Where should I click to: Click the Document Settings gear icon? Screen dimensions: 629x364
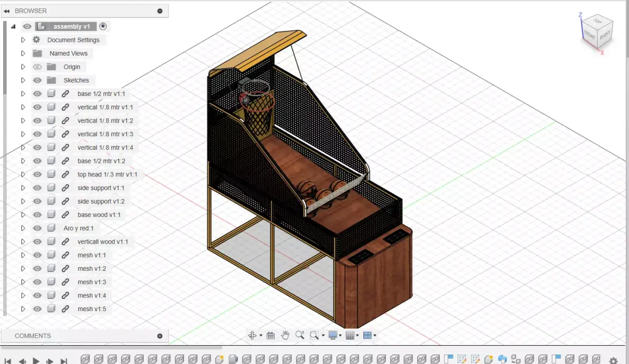(x=36, y=40)
